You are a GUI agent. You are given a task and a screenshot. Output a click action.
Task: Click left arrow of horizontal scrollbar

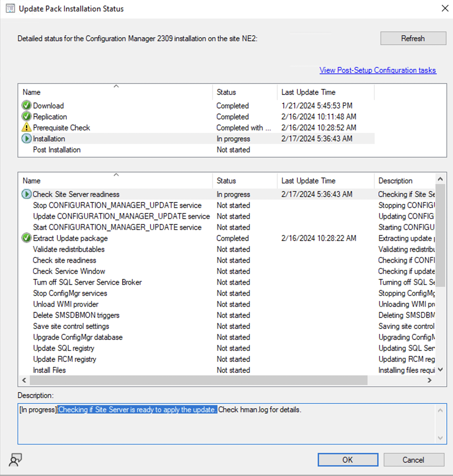[x=24, y=380]
